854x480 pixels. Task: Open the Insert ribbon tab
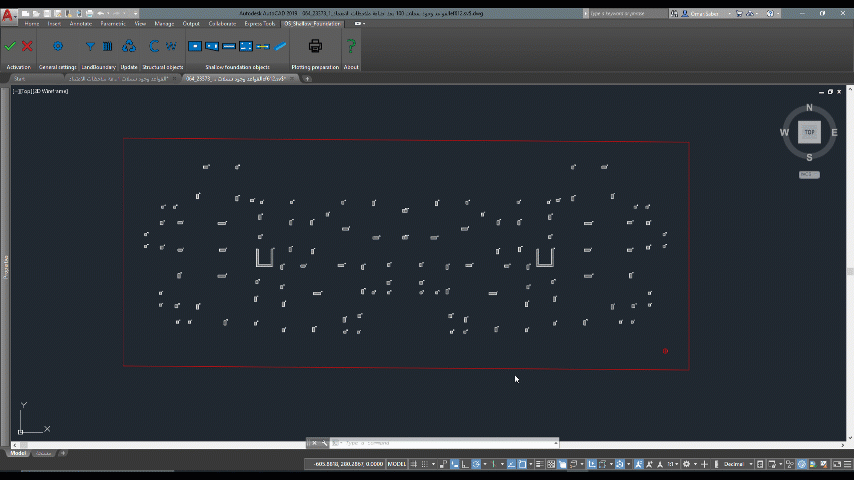(54, 23)
